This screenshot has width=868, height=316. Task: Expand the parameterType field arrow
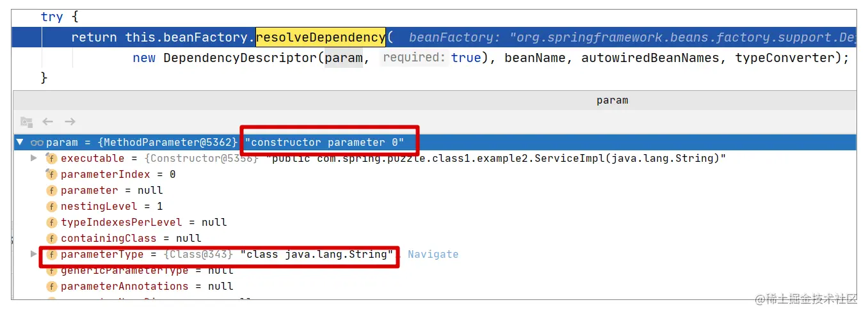point(34,254)
